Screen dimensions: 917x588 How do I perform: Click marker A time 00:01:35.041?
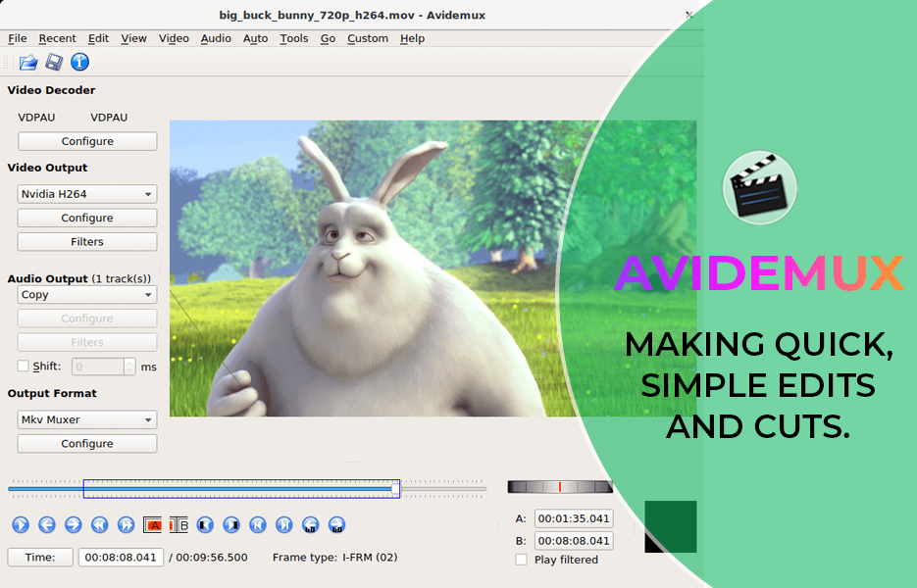[574, 518]
